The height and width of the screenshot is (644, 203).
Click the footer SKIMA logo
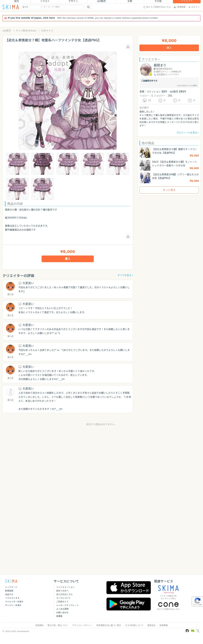coord(11,581)
